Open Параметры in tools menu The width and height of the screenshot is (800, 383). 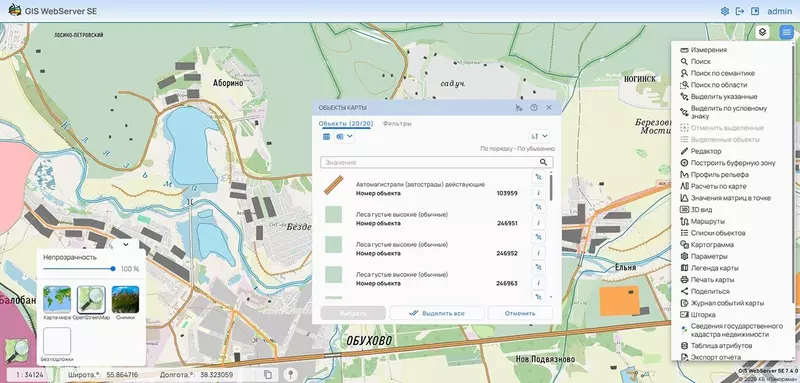(x=709, y=257)
